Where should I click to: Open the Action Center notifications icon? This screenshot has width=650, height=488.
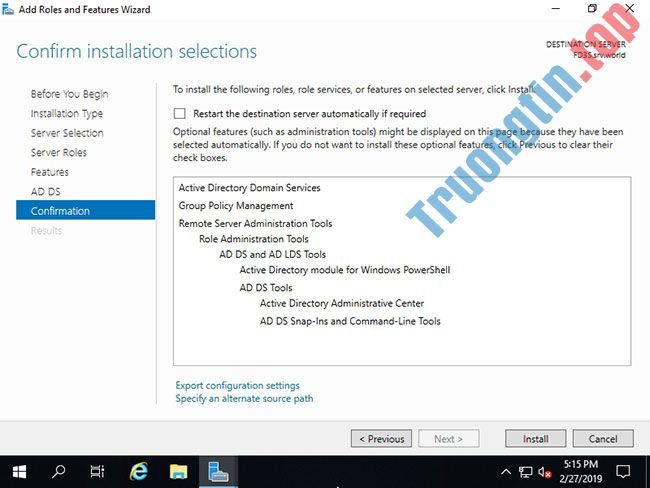pos(623,472)
